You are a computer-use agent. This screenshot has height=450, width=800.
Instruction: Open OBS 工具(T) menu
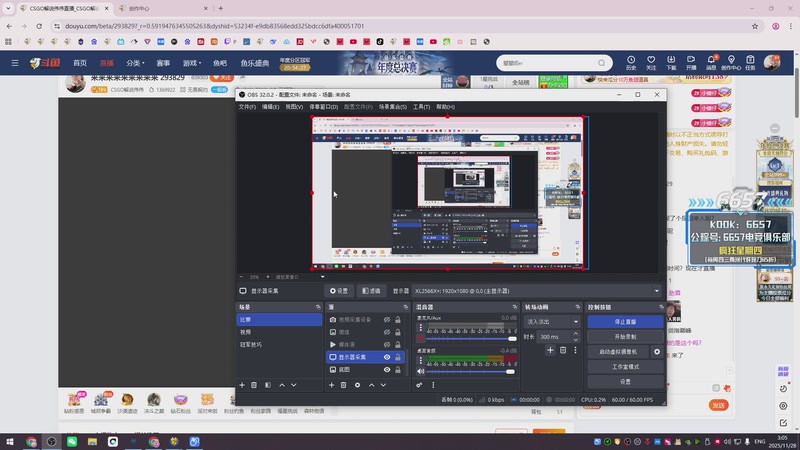[421, 107]
